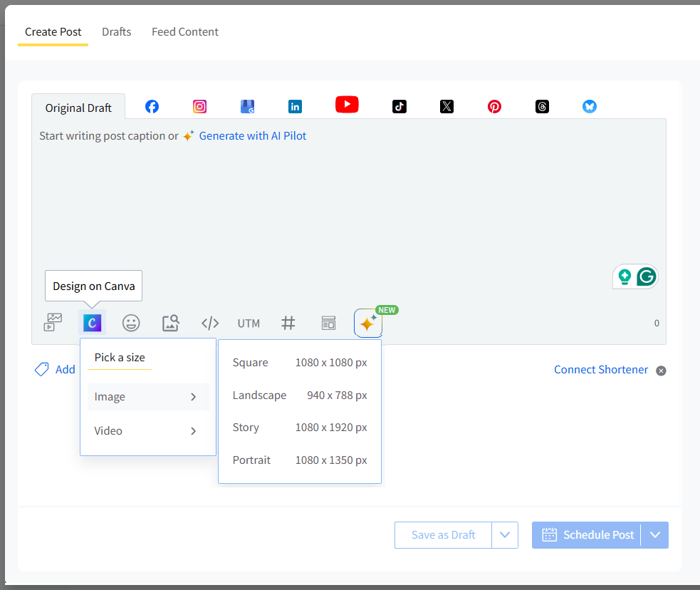
Task: Dismiss the Connect Shortener option
Action: tap(661, 371)
